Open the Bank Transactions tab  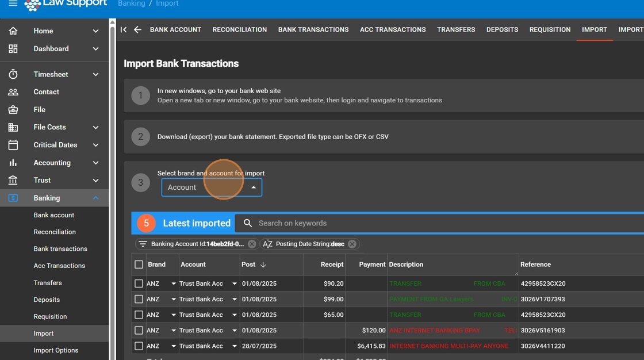pos(313,30)
